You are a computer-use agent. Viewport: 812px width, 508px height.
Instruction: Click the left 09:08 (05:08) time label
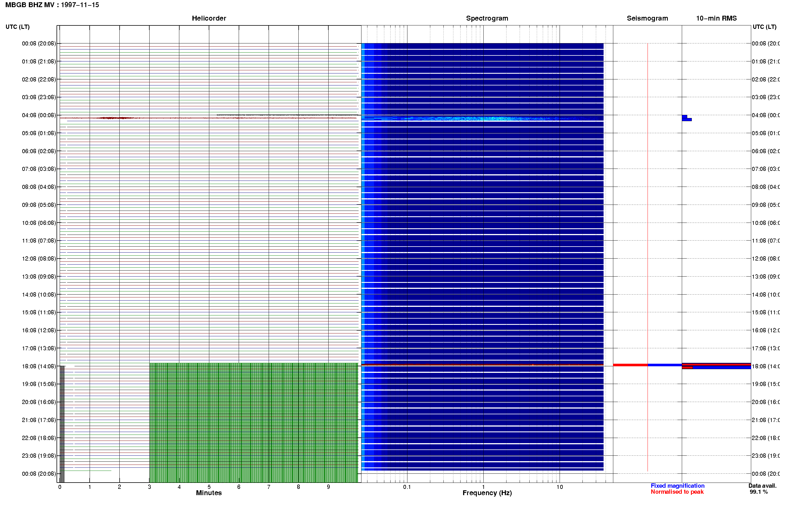39,205
